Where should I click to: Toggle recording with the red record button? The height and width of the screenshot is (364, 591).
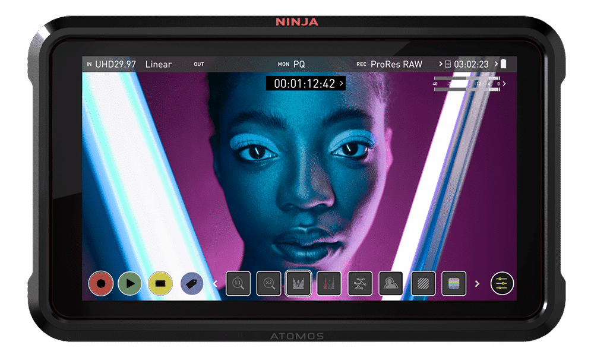100,283
